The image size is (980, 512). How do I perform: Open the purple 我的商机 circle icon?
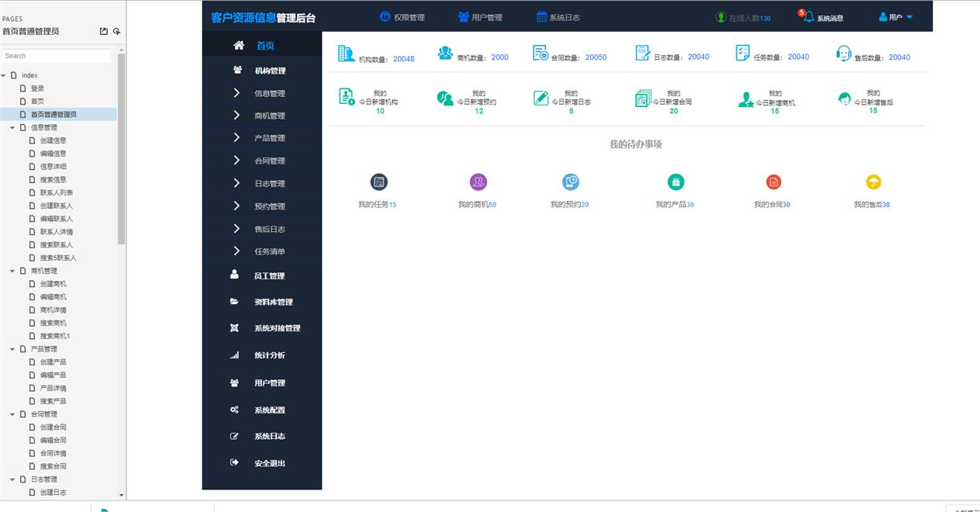(x=478, y=182)
